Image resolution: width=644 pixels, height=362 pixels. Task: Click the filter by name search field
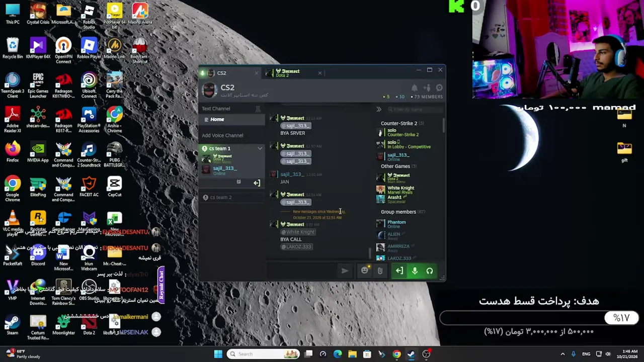[414, 109]
